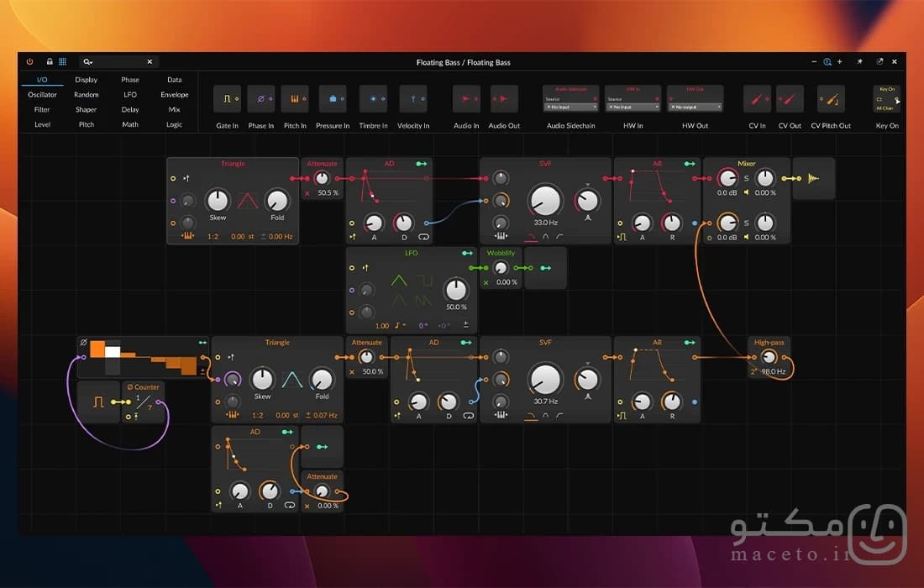Select the LFO triangle waveform shape
Image resolution: width=924 pixels, height=588 pixels.
click(x=399, y=280)
